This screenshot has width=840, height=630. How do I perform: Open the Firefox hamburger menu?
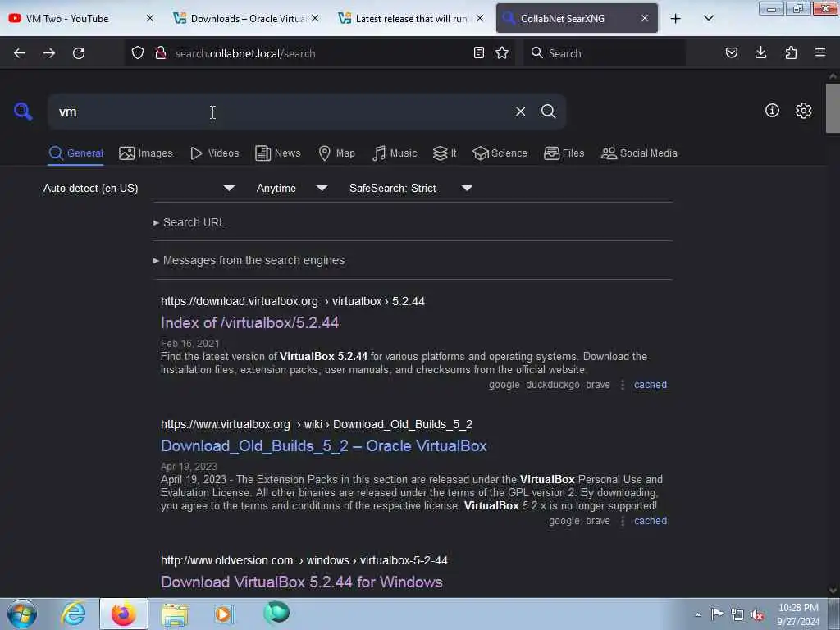820,52
